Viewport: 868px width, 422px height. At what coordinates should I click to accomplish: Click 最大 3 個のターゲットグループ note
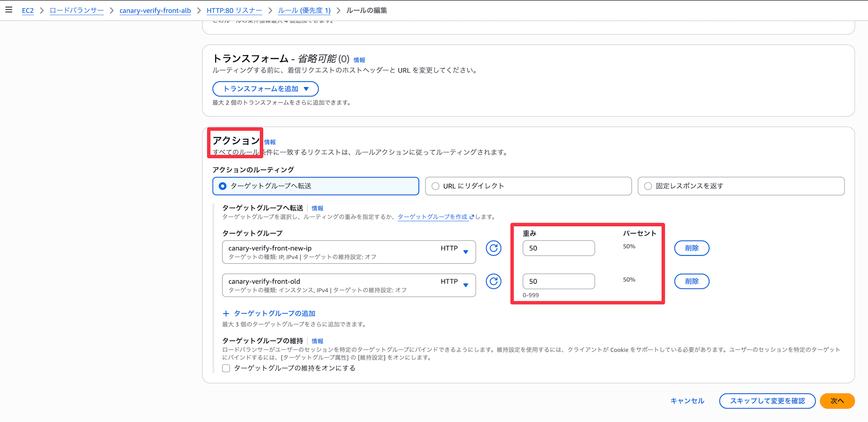pyautogui.click(x=294, y=324)
